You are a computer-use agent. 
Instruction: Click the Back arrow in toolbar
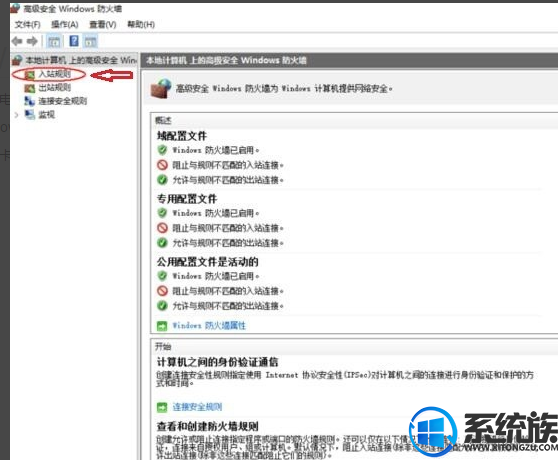click(x=17, y=41)
